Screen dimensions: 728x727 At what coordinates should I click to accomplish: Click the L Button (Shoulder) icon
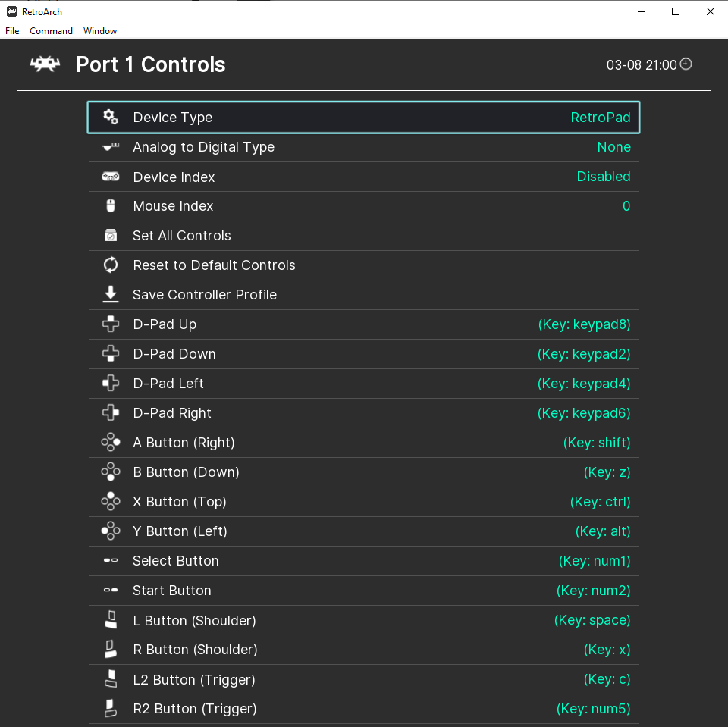[111, 620]
